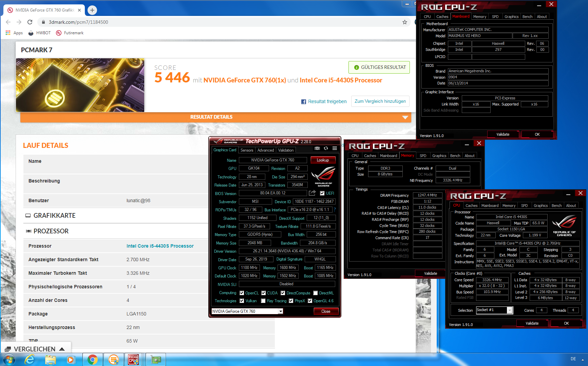Toggle PhysX checkbox

pyautogui.click(x=291, y=301)
